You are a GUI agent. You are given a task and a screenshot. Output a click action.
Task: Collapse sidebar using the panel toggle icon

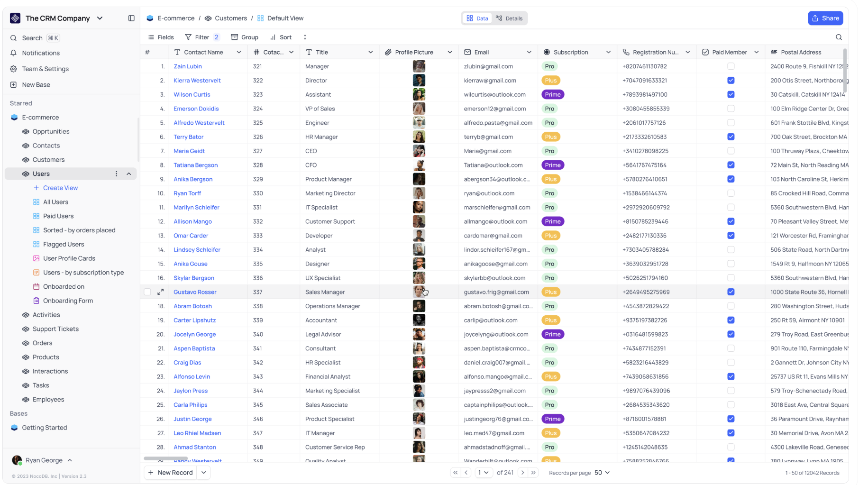[131, 18]
